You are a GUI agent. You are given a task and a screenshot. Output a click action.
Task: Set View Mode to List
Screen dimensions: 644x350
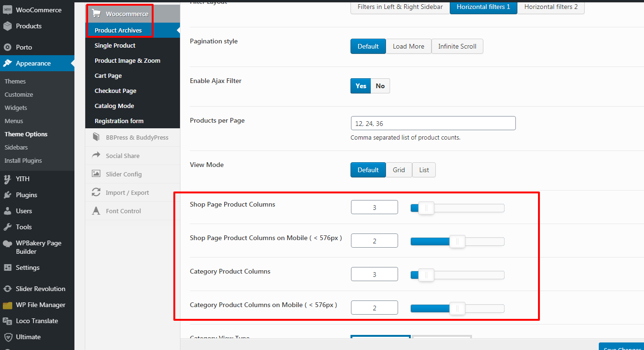pyautogui.click(x=424, y=170)
